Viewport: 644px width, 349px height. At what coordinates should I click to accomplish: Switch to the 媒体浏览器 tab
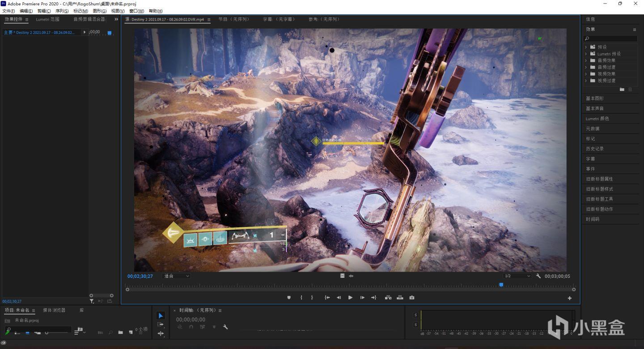point(54,310)
